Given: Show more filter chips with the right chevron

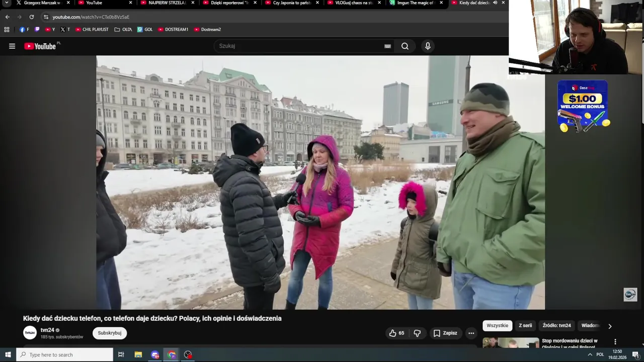Looking at the screenshot, I should [610, 326].
